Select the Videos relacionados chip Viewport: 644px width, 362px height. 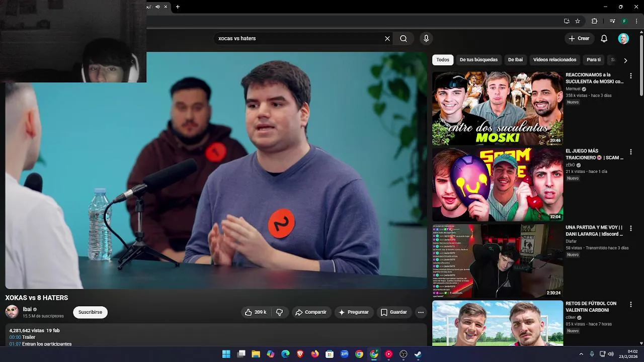coord(554,60)
